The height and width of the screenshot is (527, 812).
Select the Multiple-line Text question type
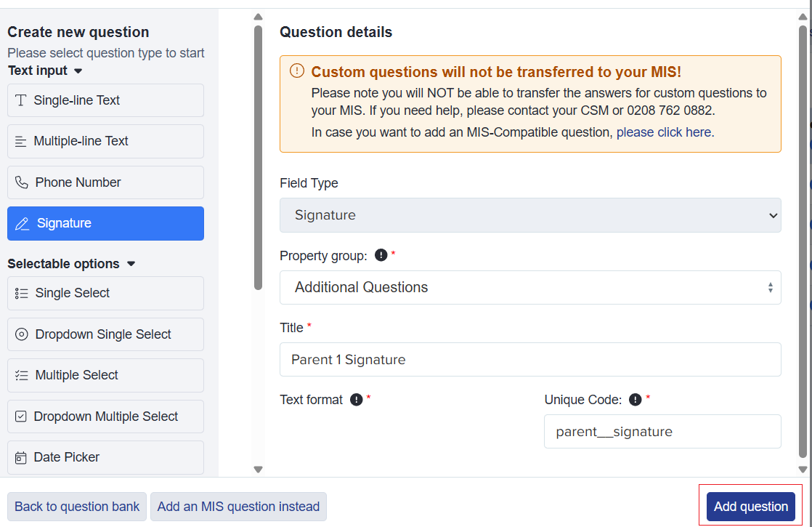[105, 142]
